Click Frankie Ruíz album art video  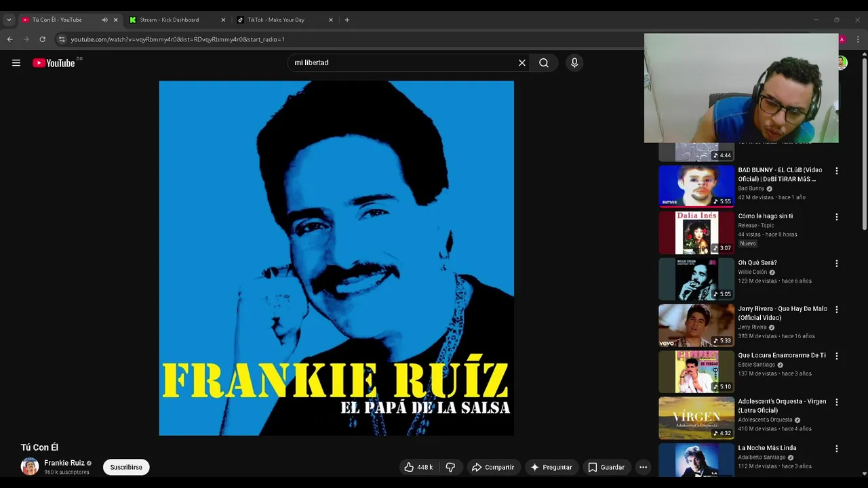tap(336, 258)
